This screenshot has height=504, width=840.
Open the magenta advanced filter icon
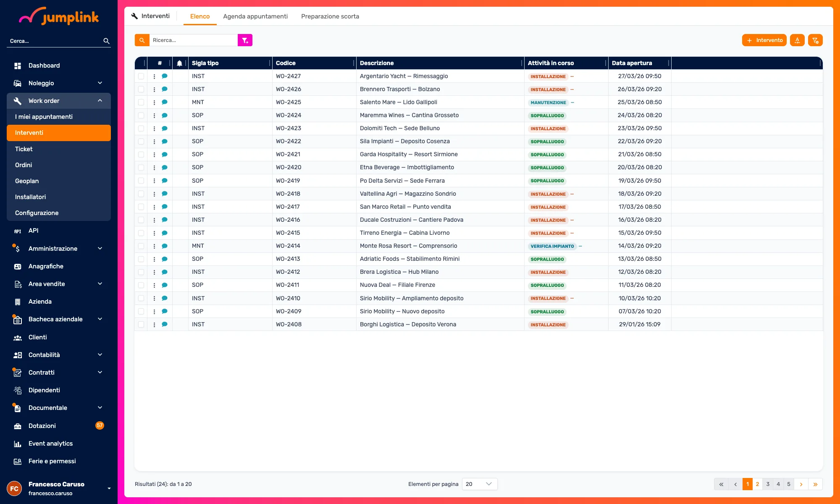coord(245,40)
